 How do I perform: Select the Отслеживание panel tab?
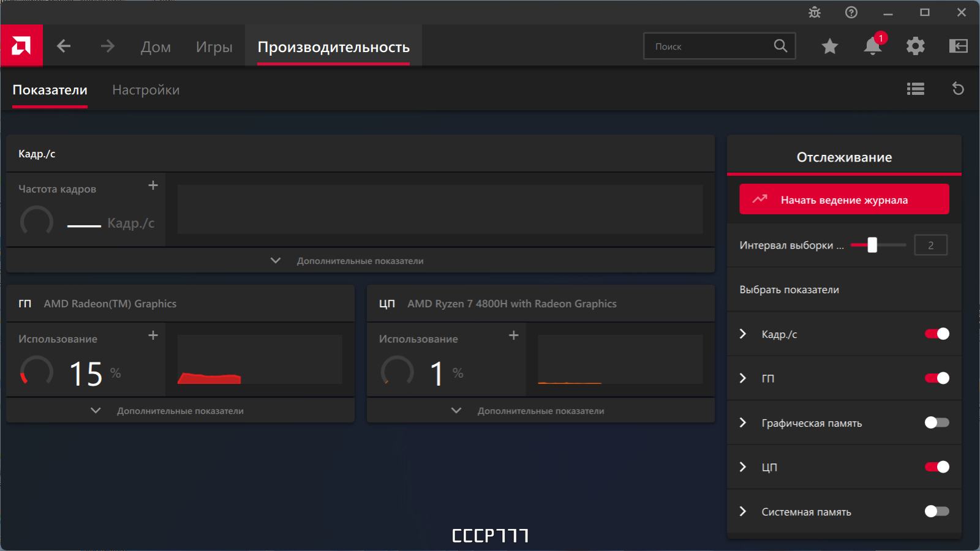coord(844,157)
